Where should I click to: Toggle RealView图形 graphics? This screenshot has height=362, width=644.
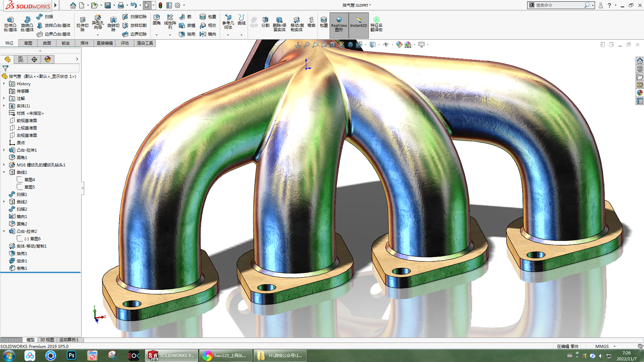[339, 25]
